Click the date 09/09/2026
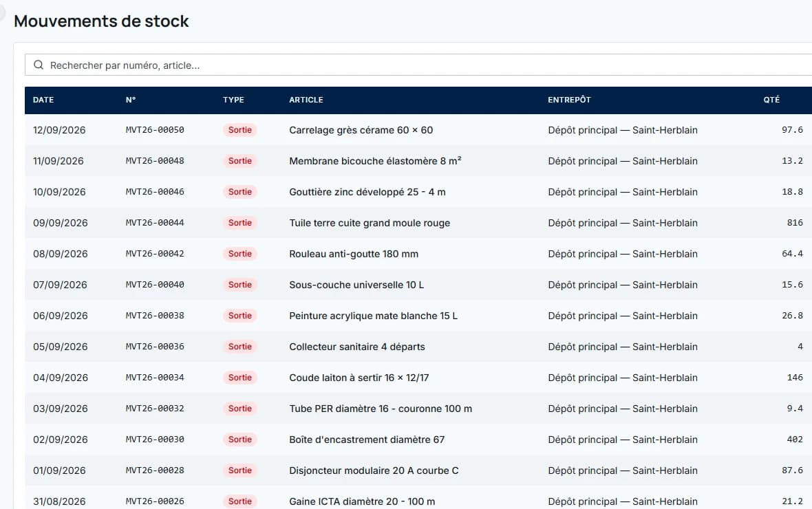The image size is (812, 509). click(60, 223)
